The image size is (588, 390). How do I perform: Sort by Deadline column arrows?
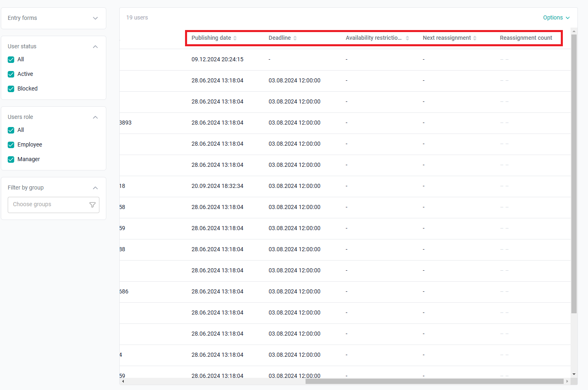coord(295,38)
